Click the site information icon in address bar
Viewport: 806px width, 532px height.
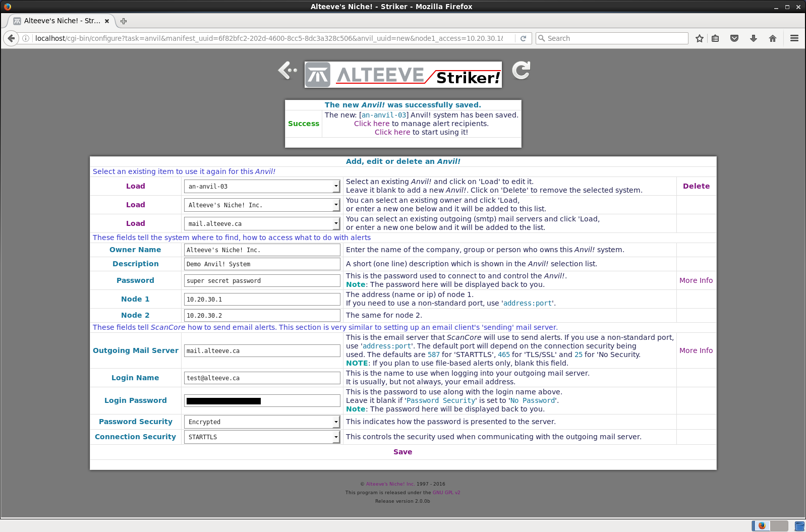[26, 38]
